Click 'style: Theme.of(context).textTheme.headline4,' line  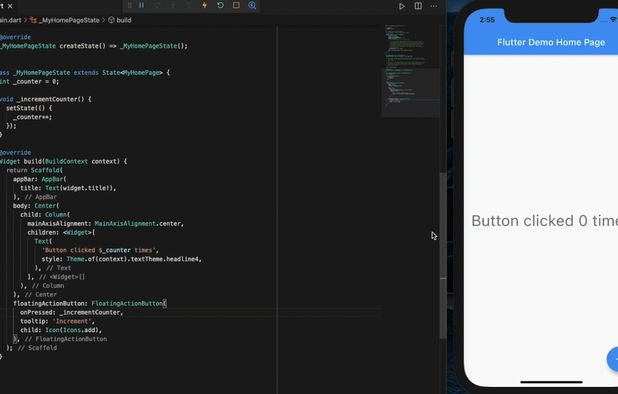pyautogui.click(x=122, y=259)
